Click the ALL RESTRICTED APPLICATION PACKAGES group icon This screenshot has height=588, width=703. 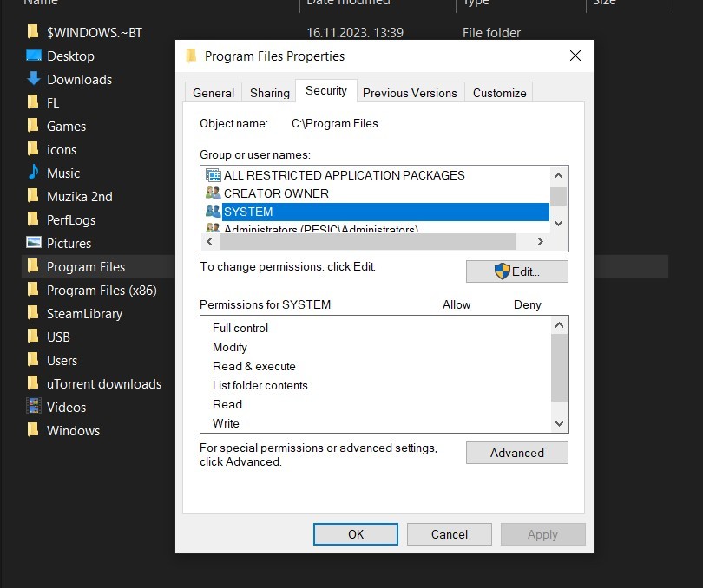point(213,175)
